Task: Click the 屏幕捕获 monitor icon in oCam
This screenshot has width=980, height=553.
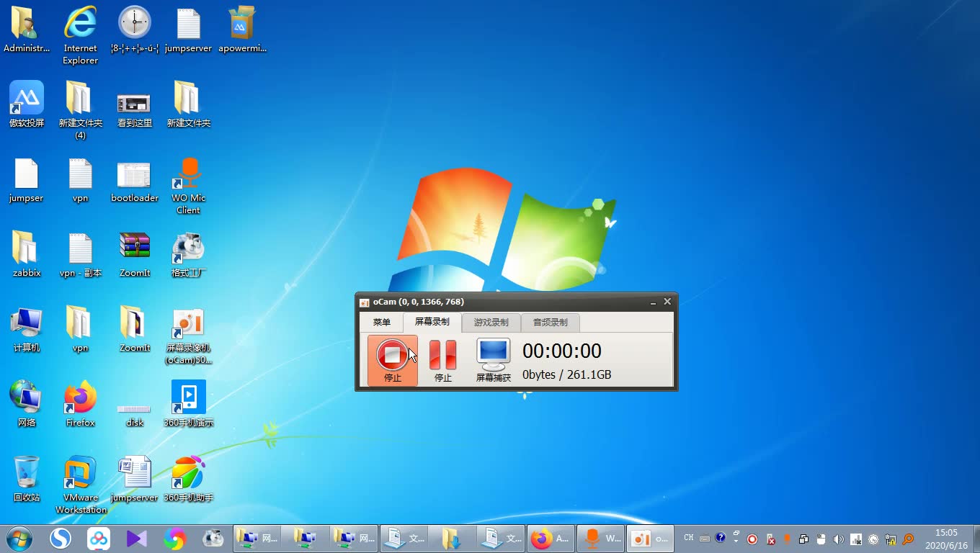Action: pyautogui.click(x=494, y=361)
